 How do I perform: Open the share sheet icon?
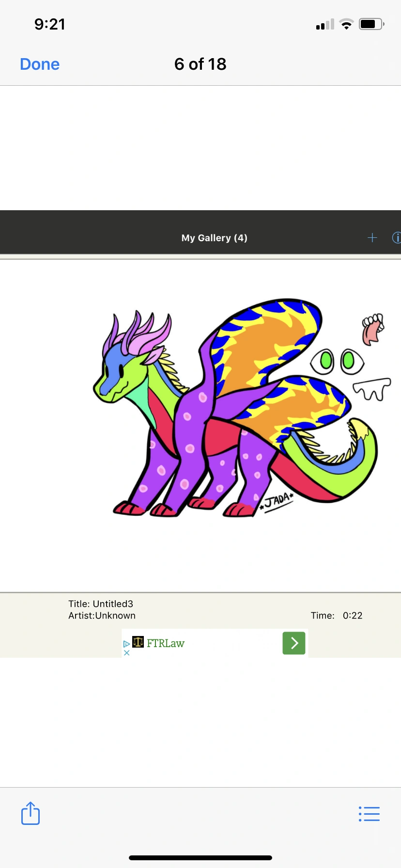coord(31,813)
